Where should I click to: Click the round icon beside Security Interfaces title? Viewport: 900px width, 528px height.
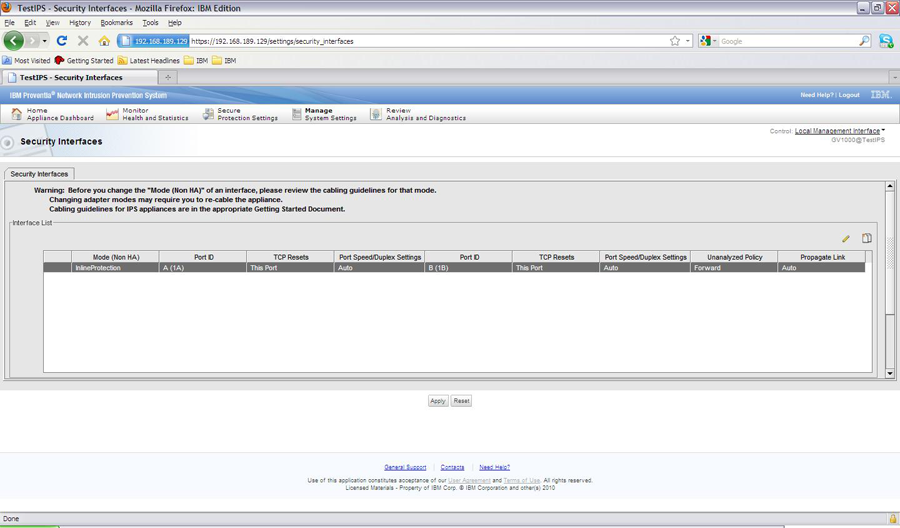click(7, 142)
